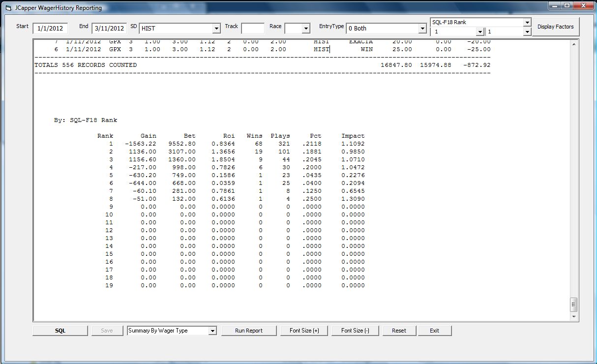Expand the Race dropdown
The image size is (597, 364).
306,29
